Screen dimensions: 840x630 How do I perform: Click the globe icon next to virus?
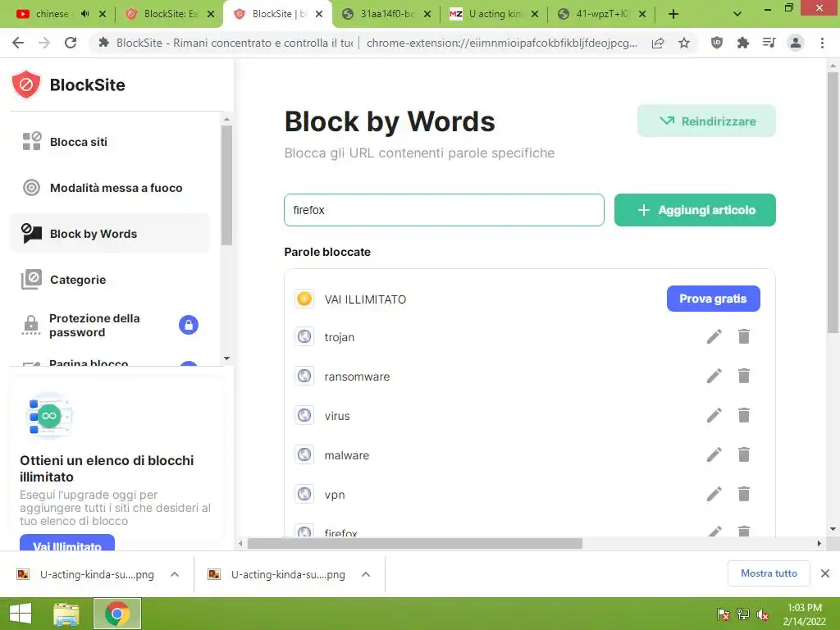tap(304, 415)
